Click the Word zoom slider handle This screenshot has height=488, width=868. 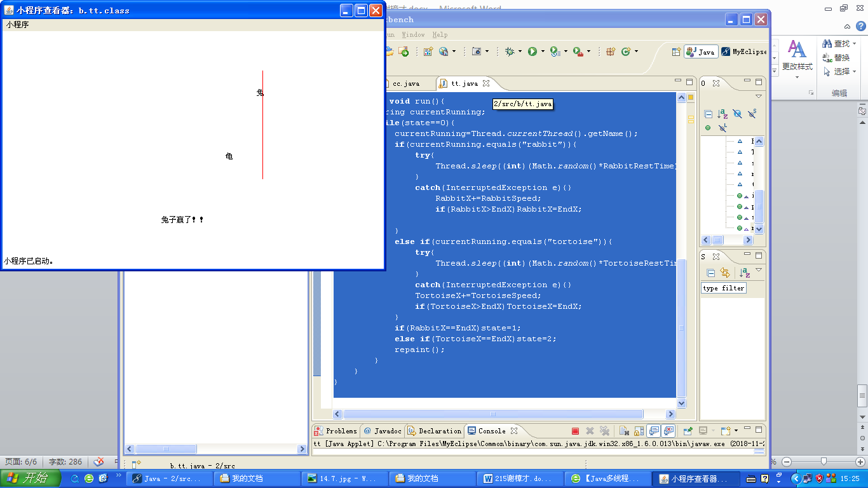pos(824,461)
